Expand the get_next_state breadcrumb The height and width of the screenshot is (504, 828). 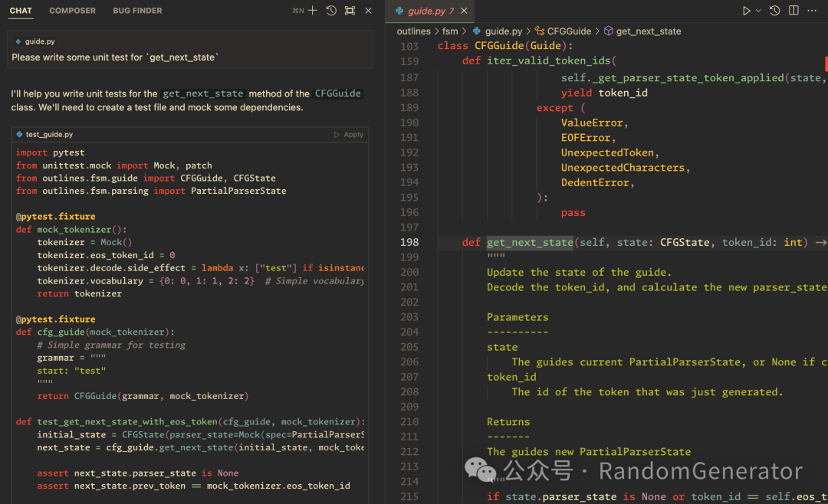pyautogui.click(x=642, y=31)
